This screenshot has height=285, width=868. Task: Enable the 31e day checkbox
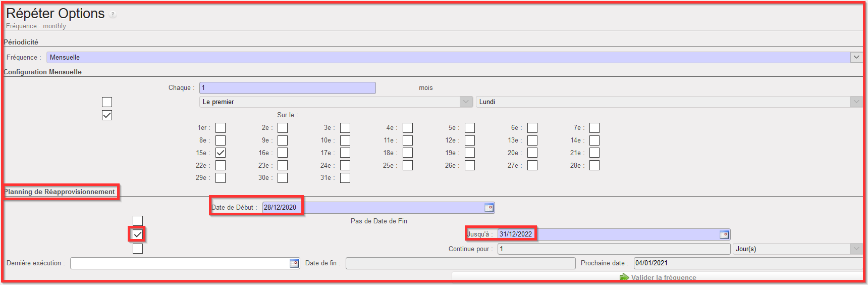(345, 178)
